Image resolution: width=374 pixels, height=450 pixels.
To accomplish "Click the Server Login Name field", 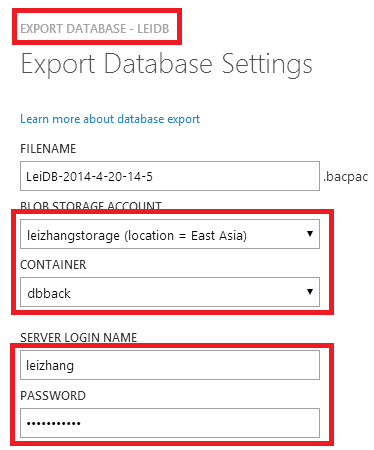I will click(x=170, y=365).
